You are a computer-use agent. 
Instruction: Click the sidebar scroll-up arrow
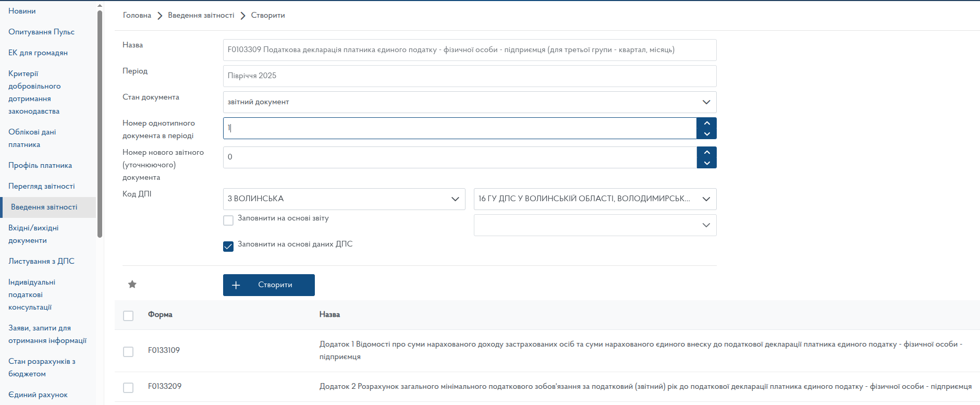pos(100,6)
